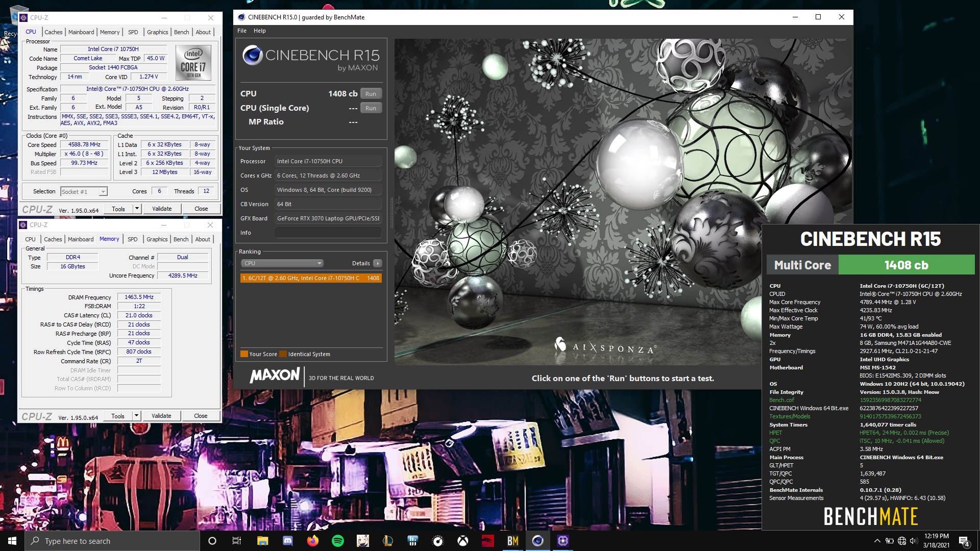Click the Intel Core i7 logo in CPU-Z
Screen dimensions: 980x551
tap(193, 63)
